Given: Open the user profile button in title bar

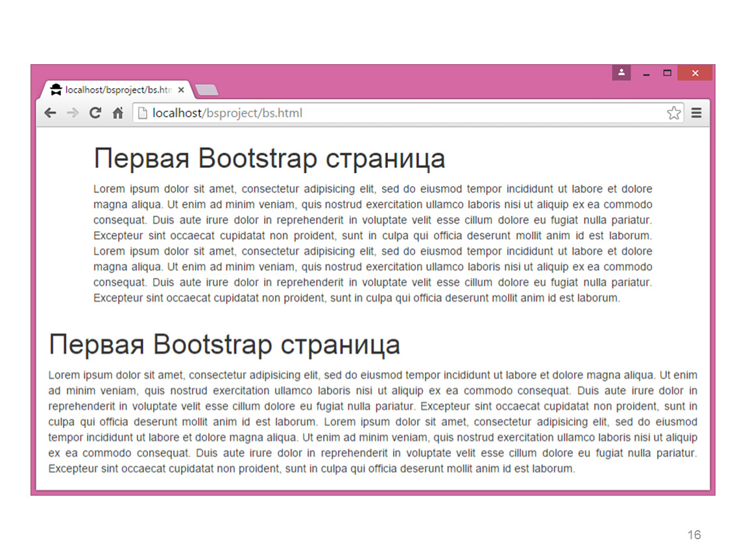Looking at the screenshot, I should (621, 73).
